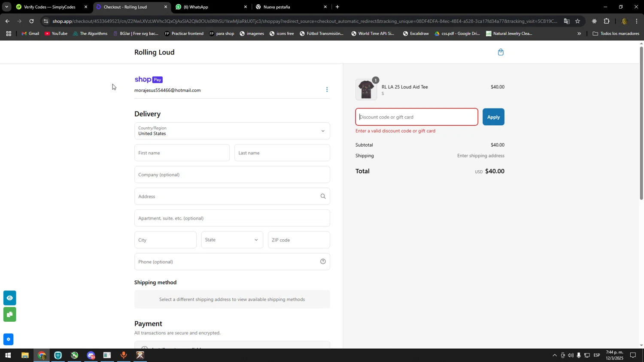
Task: Open tab search dropdown arrow
Action: pyautogui.click(x=6, y=7)
